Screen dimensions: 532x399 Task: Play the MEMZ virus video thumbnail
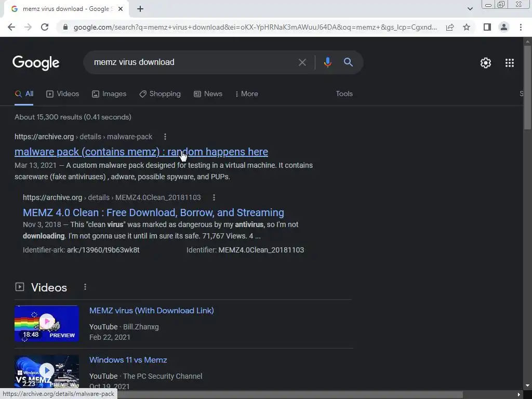pos(47,323)
